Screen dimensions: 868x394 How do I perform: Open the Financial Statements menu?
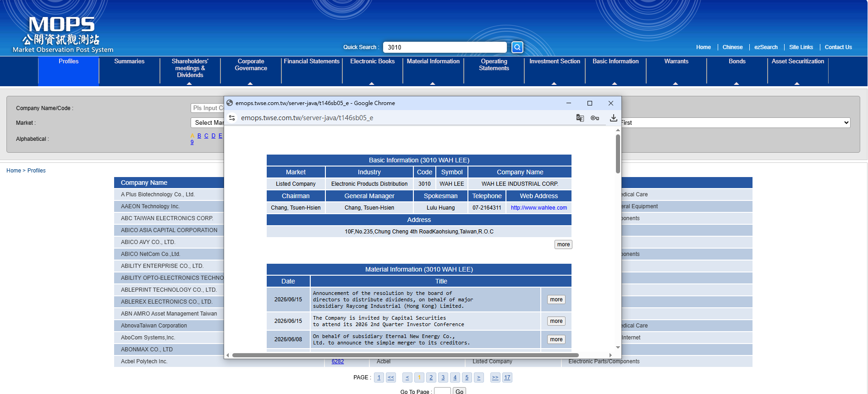click(312, 61)
